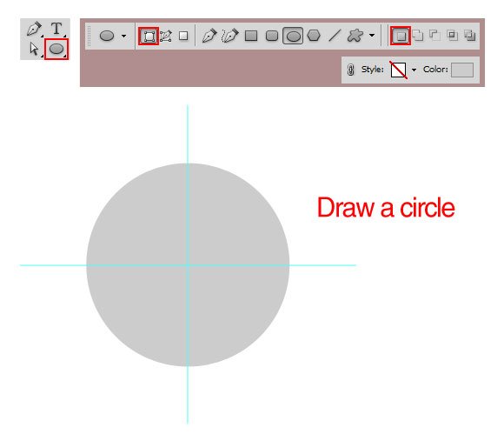
Task: Open the geometry options dropdown arrow
Action: click(x=372, y=36)
